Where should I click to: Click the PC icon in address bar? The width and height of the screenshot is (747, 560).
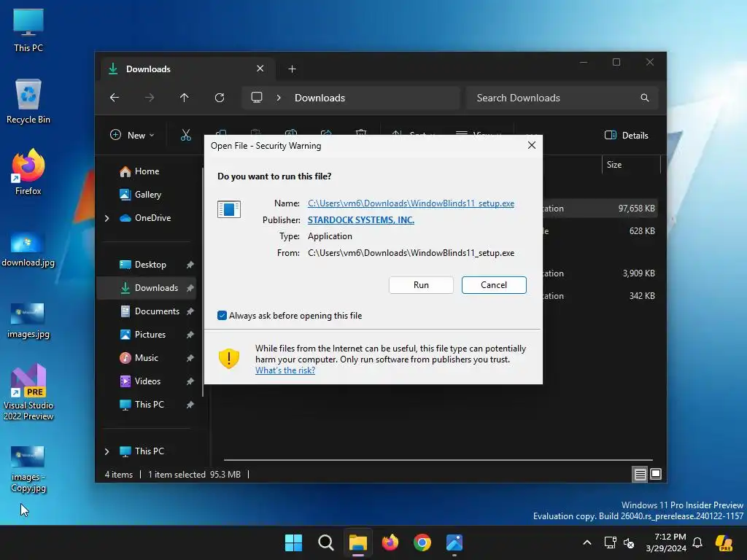pos(257,98)
